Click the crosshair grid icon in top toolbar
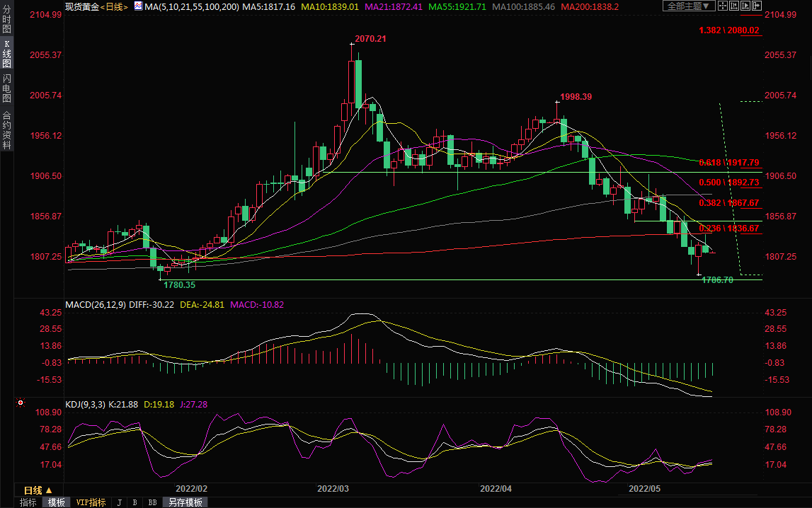 pyautogui.click(x=721, y=6)
